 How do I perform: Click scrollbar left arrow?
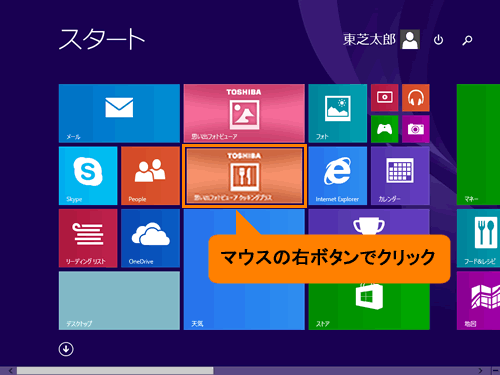[x=11, y=371]
